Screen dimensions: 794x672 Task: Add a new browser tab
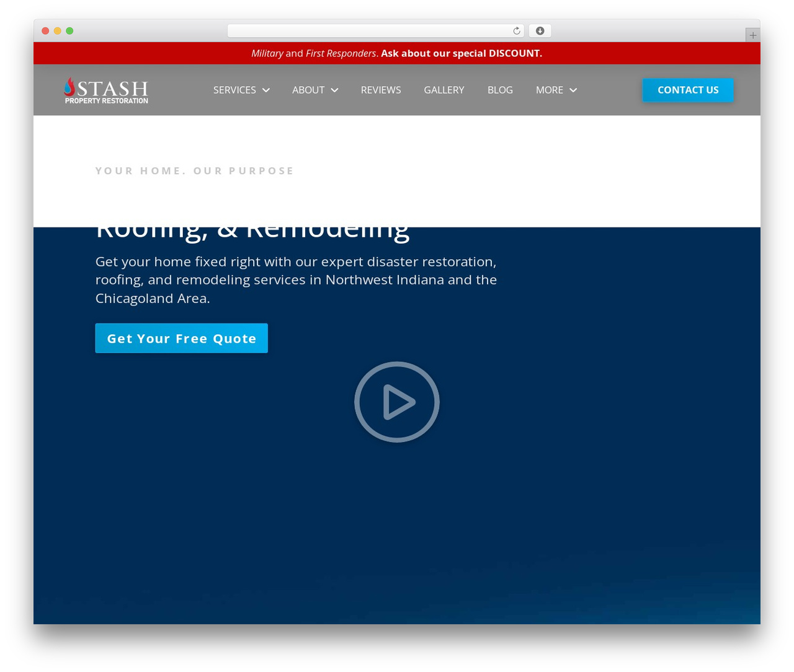(x=752, y=35)
